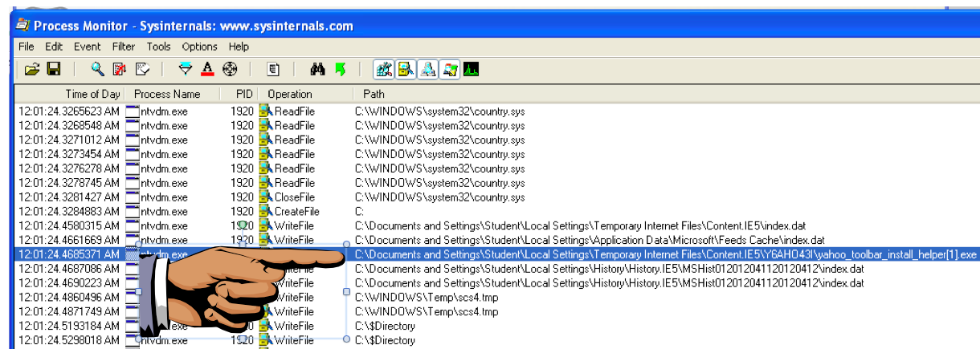Click the History.IE5 path in the 12:01:24.4690223 row
Image resolution: width=980 pixels, height=349 pixels.
click(x=610, y=283)
